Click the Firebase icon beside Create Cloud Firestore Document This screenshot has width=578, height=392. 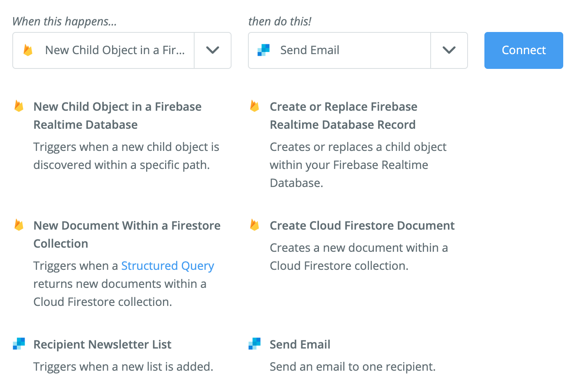pos(255,225)
